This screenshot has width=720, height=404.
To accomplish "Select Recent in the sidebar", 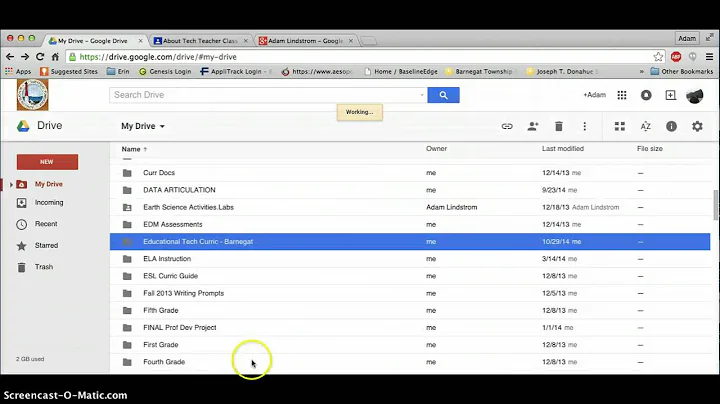I will click(x=46, y=224).
